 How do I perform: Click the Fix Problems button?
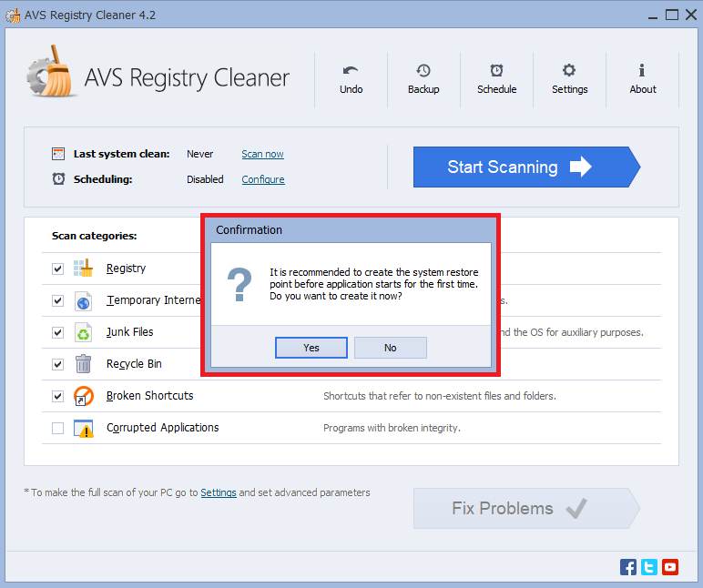pos(526,508)
